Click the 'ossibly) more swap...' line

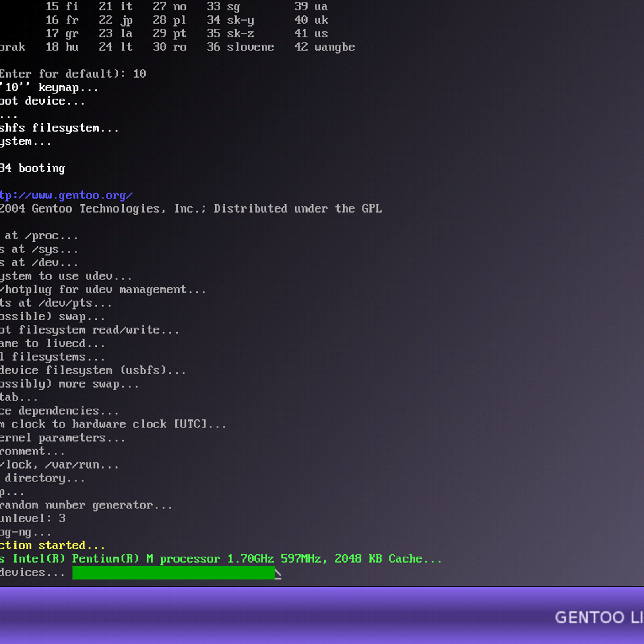pyautogui.click(x=69, y=384)
